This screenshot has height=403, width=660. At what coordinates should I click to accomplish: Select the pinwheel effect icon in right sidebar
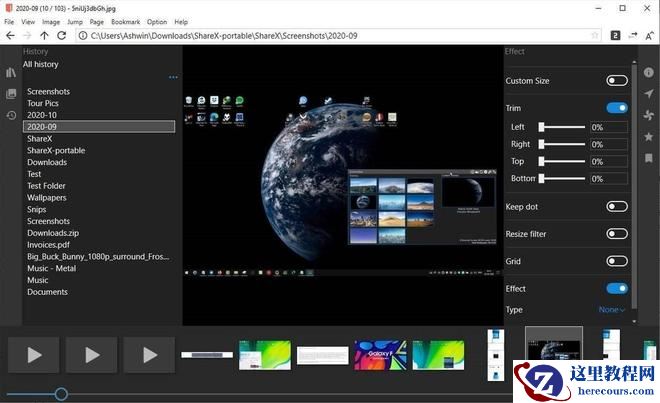(x=648, y=115)
